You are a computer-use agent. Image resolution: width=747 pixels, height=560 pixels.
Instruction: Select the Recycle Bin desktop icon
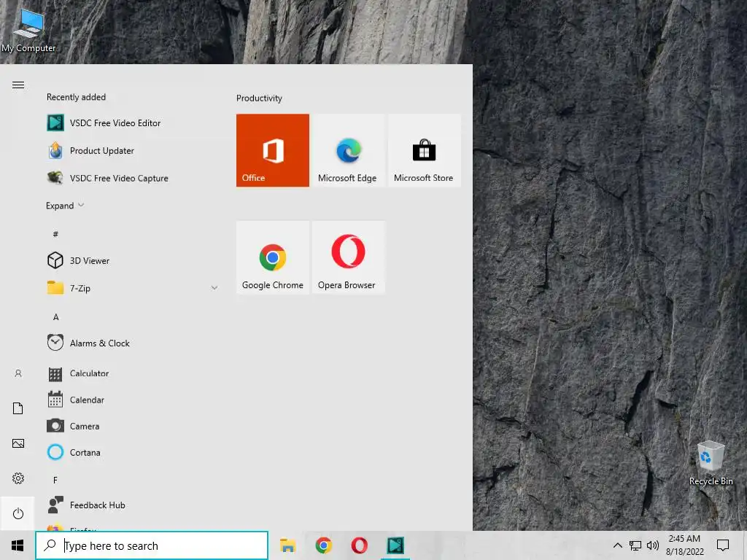click(711, 463)
